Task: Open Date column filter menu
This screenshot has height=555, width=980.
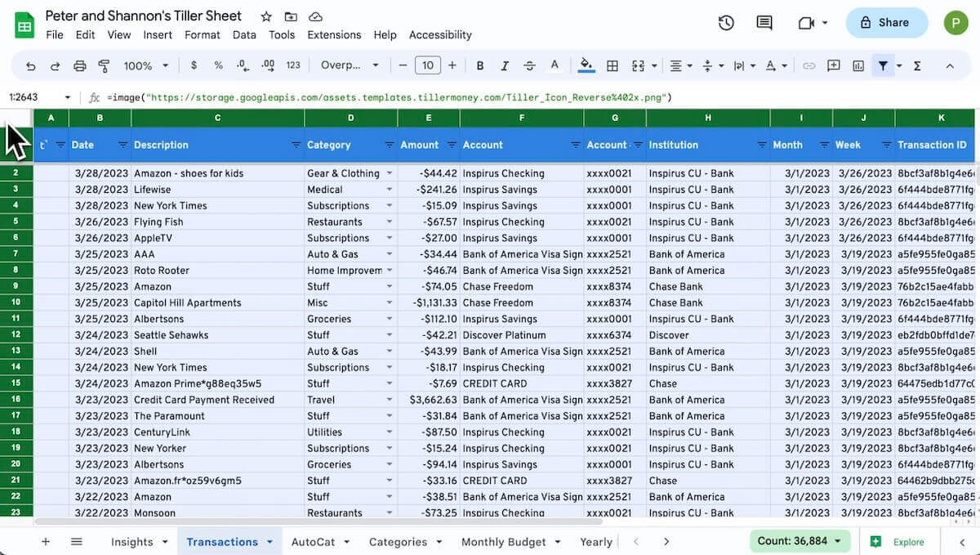Action: [x=122, y=145]
